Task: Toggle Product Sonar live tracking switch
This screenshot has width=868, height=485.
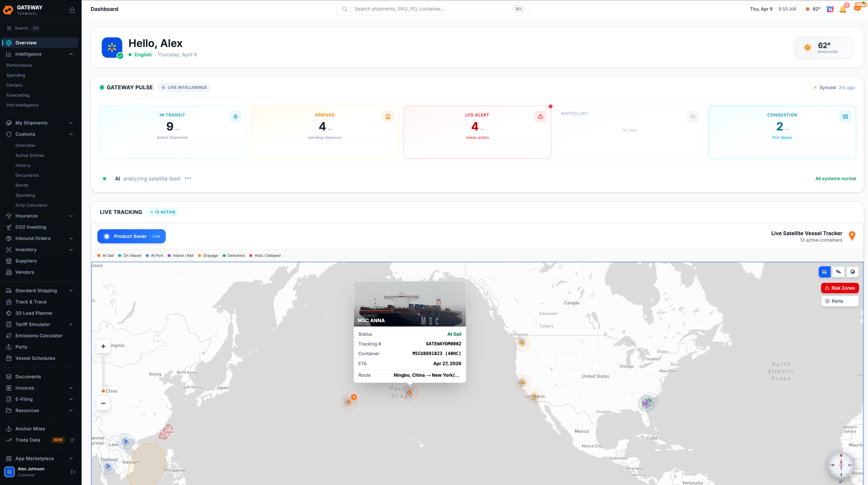Action: (x=106, y=236)
